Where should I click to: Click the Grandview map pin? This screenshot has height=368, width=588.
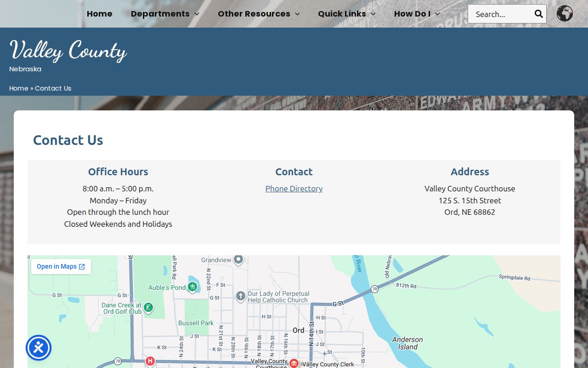tap(238, 259)
